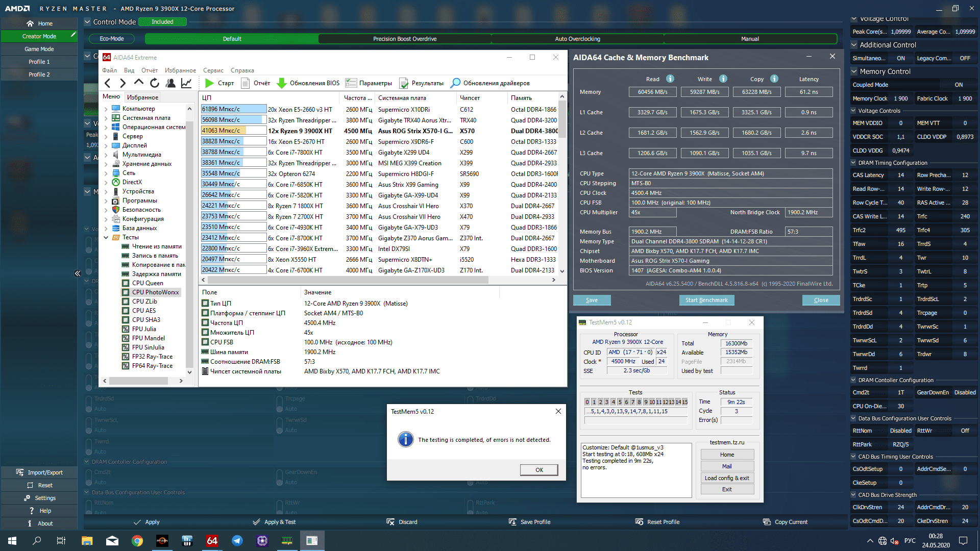
Task: Open taskbar search icon
Action: click(x=37, y=541)
